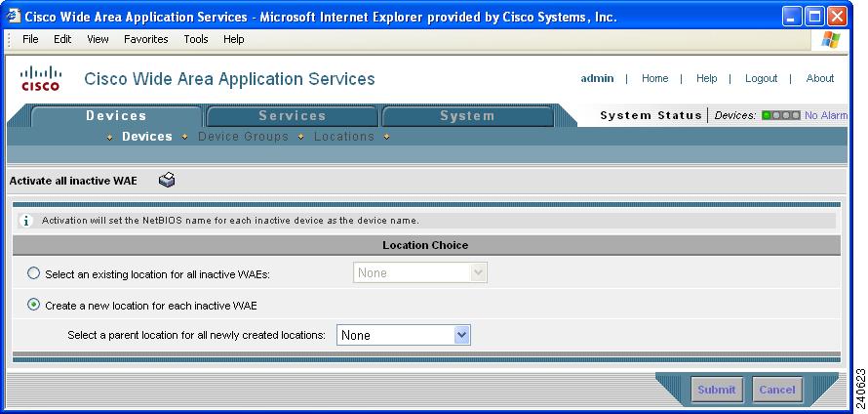Click the Select a parent location label
Screen dimensions: 868x414
[x=196, y=335]
